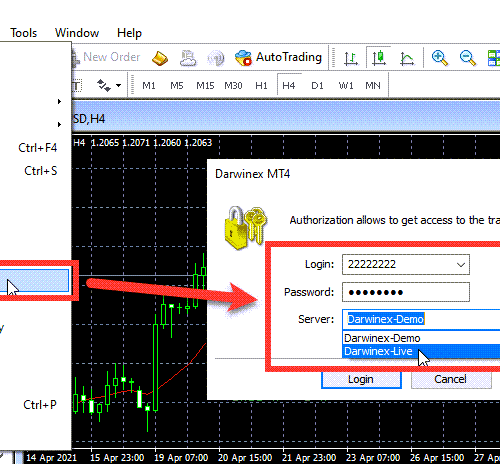Select the W1 timeframe
Image resolution: width=500 pixels, height=464 pixels.
pyautogui.click(x=346, y=86)
